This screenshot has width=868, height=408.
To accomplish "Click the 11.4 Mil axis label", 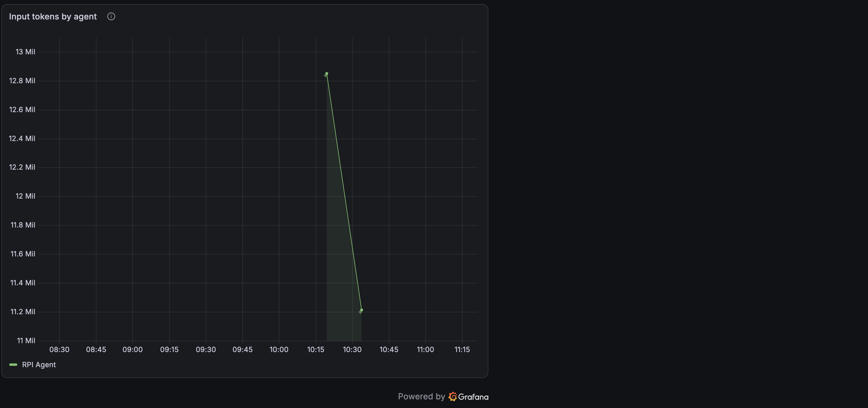I will 23,283.
